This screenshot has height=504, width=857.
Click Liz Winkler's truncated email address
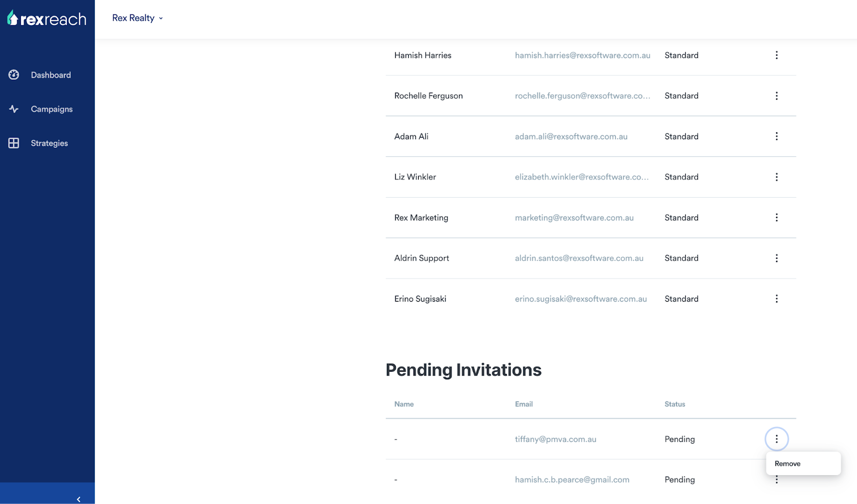[x=582, y=177]
